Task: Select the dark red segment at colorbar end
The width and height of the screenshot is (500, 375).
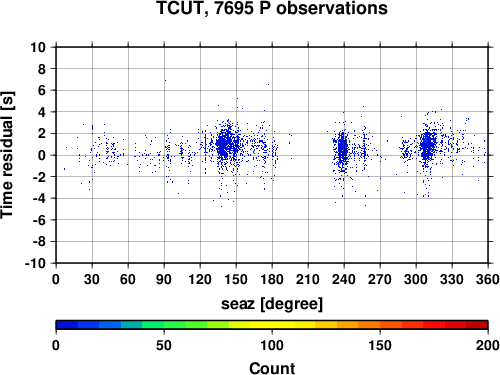Action: point(477,325)
